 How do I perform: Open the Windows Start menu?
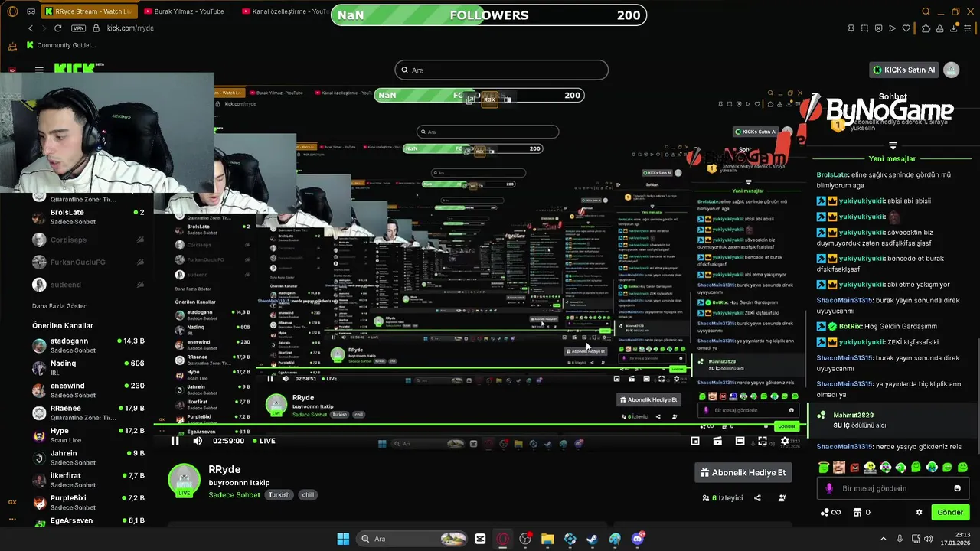tap(343, 539)
